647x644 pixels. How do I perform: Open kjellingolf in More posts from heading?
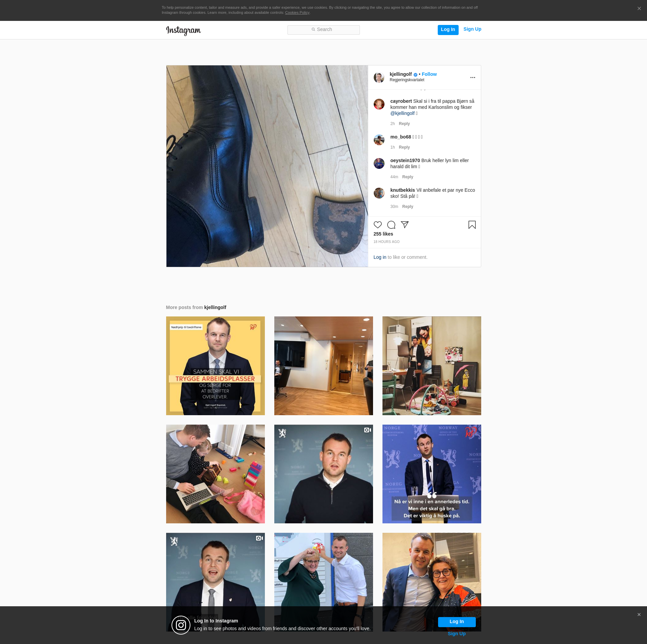[x=215, y=307]
